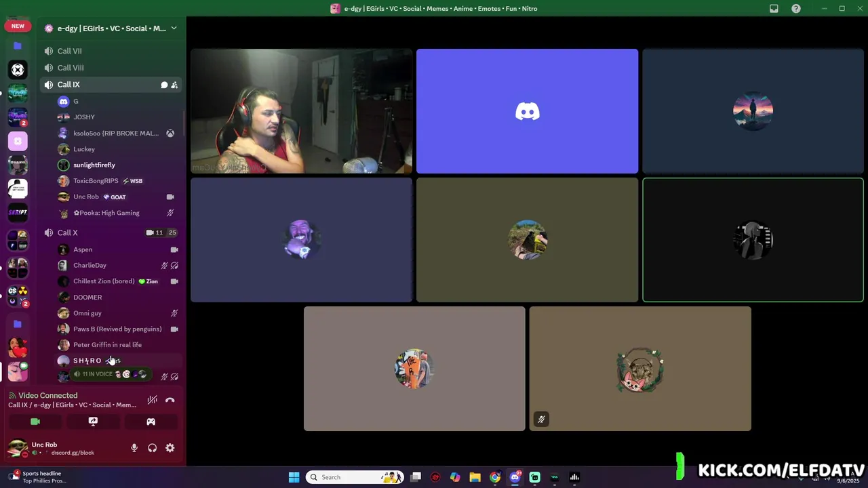Viewport: 868px width, 488px height.
Task: Open the Discord help icon
Action: click(x=796, y=9)
